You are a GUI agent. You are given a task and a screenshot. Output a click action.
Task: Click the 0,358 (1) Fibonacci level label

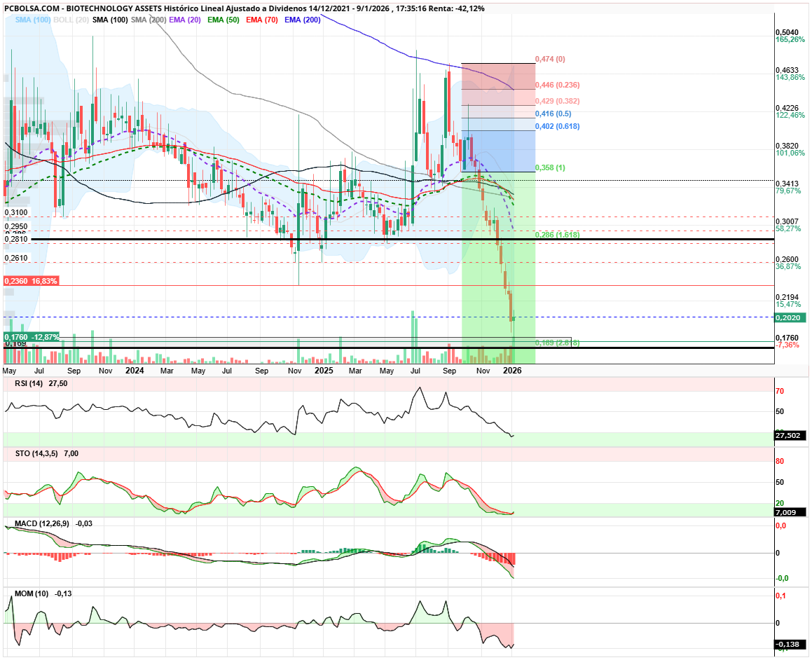pos(550,168)
